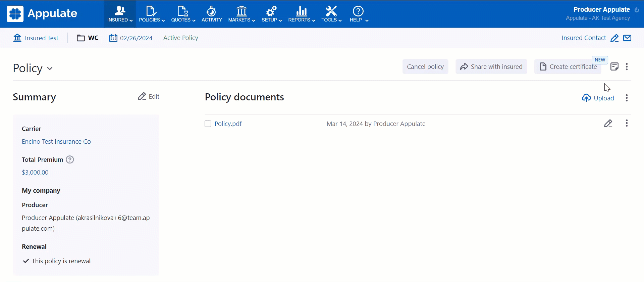Expand the Reports menu in navigation bar
The width and height of the screenshot is (644, 282).
[302, 14]
